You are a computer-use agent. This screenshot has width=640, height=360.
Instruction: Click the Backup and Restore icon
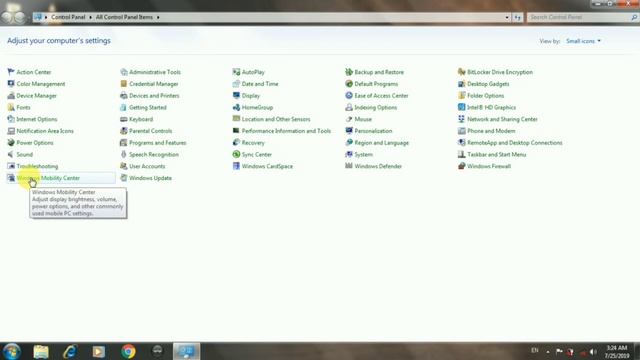point(349,72)
